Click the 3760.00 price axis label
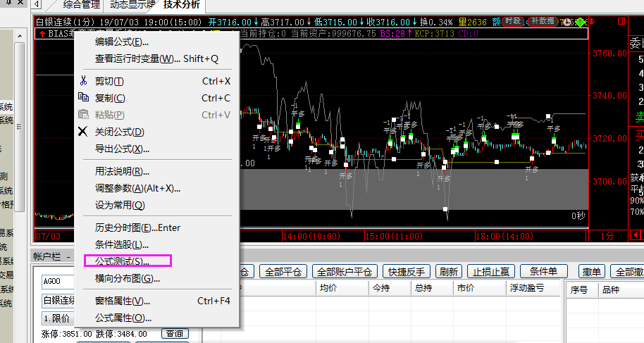Image resolution: width=644 pixels, height=343 pixels. 610,53
